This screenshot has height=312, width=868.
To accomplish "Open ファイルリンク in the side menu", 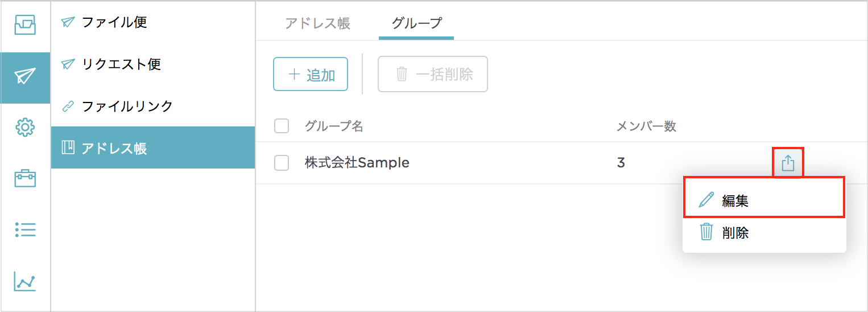I will 127,106.
